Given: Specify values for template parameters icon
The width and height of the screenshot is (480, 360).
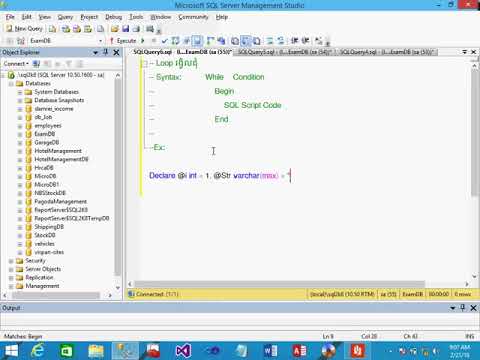Looking at the screenshot, I should 319,41.
